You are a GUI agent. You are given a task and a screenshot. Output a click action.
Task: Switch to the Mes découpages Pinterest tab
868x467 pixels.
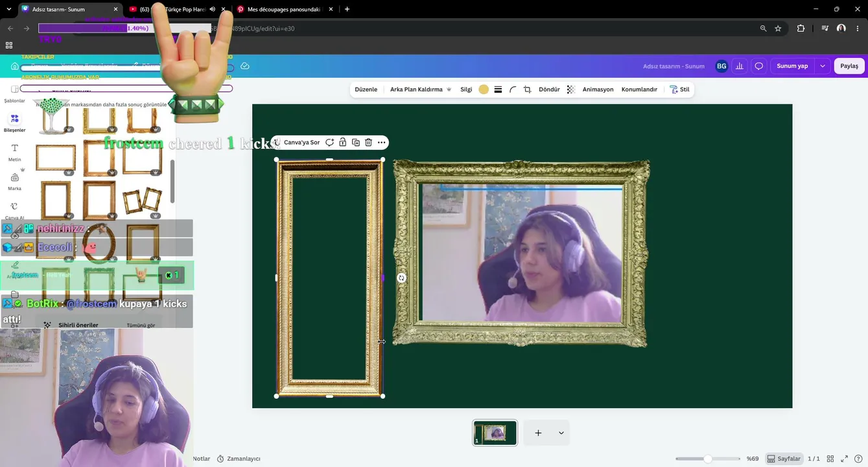click(284, 9)
